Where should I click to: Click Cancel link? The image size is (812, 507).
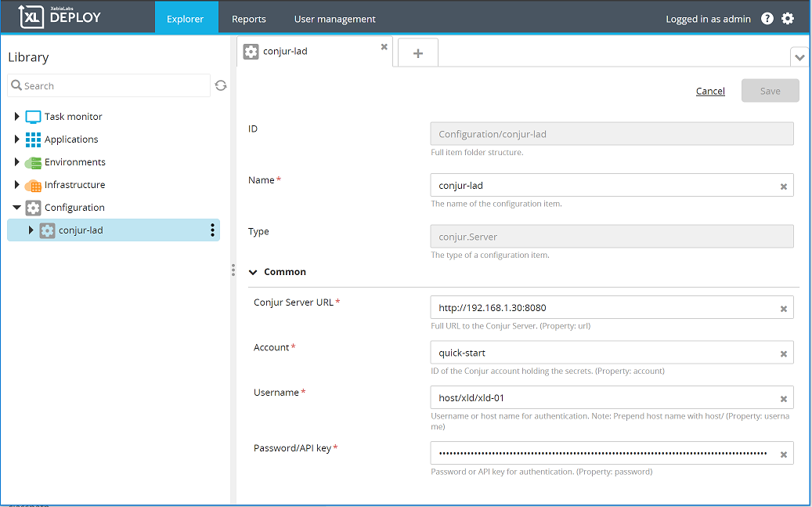(710, 91)
